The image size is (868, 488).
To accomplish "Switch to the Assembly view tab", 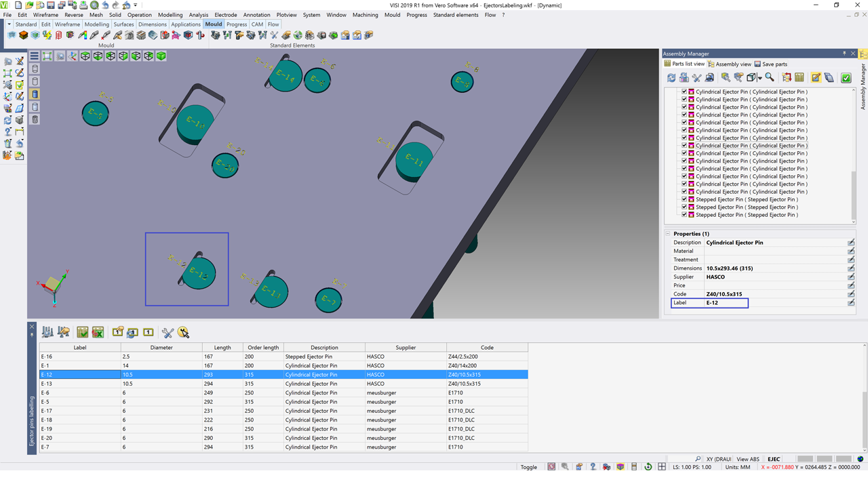I will click(x=729, y=64).
